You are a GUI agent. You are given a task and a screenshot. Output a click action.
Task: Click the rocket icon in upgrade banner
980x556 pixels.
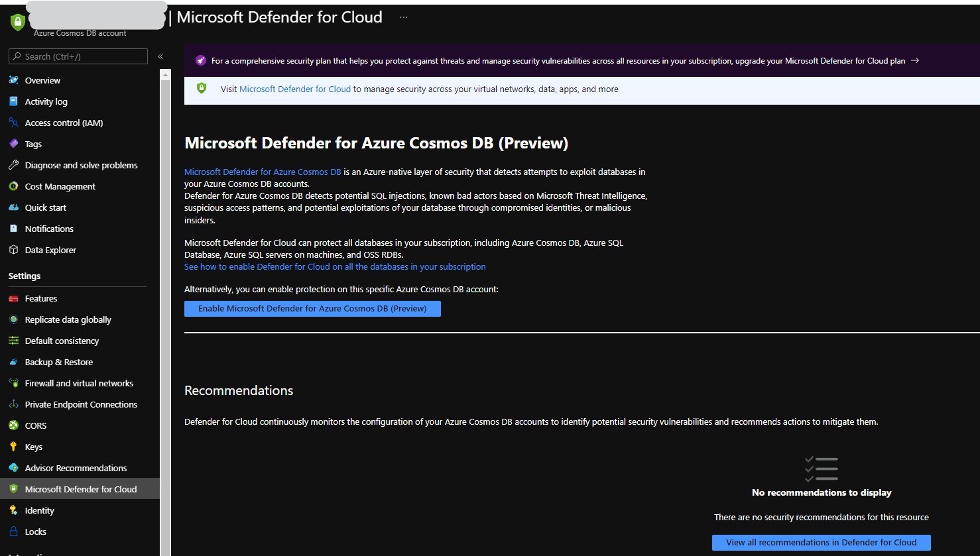(x=201, y=60)
